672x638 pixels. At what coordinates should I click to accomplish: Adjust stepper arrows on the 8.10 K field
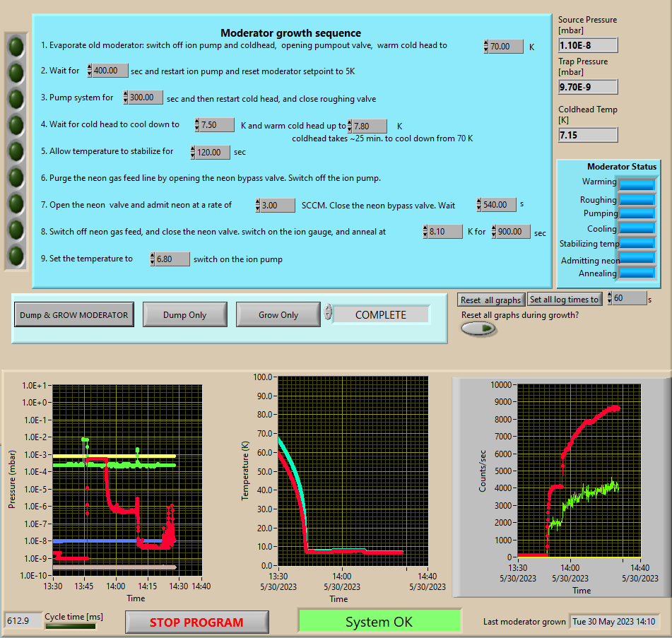click(x=425, y=231)
